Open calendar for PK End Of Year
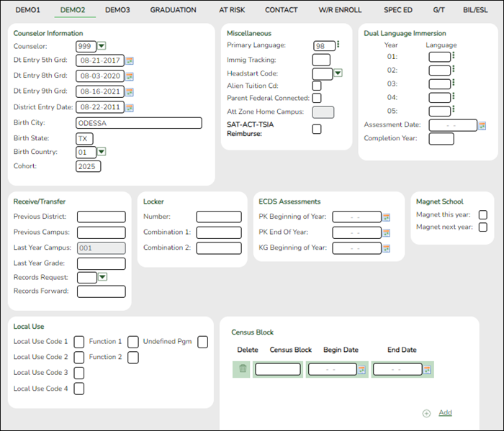The image size is (504, 431). [x=386, y=233]
